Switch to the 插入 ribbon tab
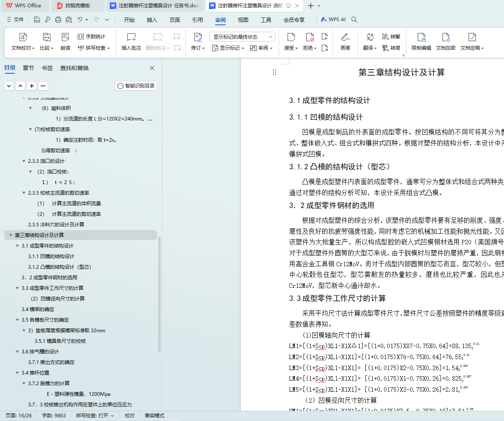 [x=152, y=20]
